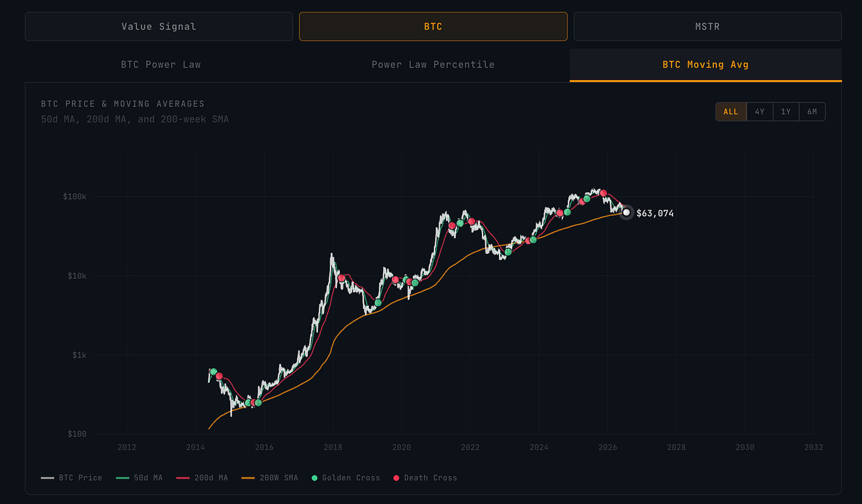
Task: Click the Death Cross legend icon
Action: 396,478
